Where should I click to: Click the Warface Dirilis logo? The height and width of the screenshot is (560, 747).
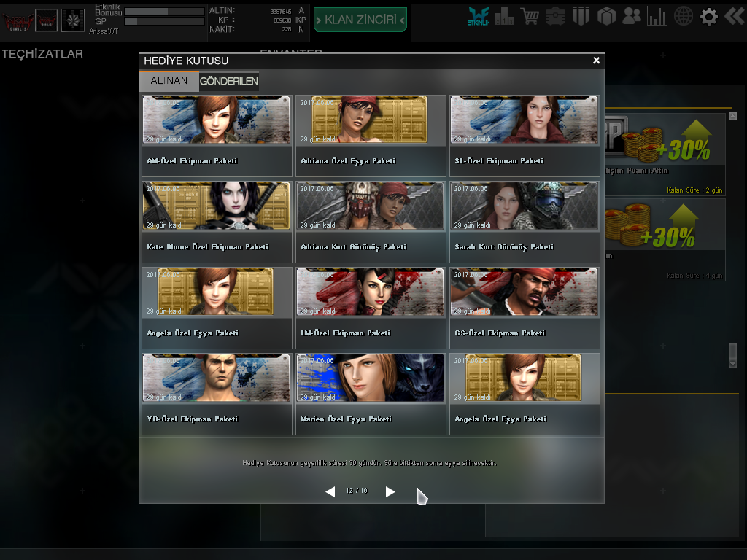(x=18, y=22)
